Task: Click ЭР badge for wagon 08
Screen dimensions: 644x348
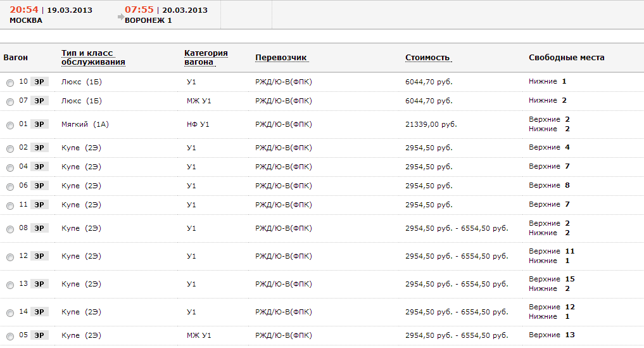Action: coord(39,228)
